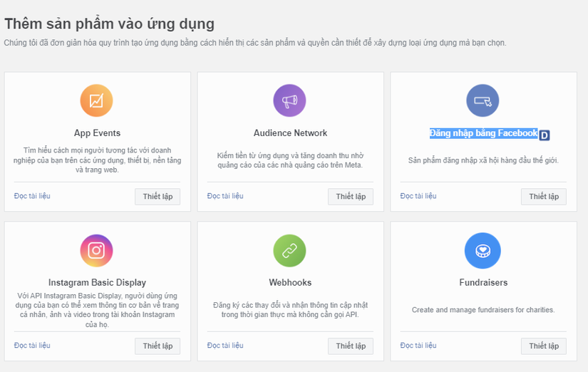Click the small D badge next to Facebook login title
588x372 pixels.
tap(545, 135)
